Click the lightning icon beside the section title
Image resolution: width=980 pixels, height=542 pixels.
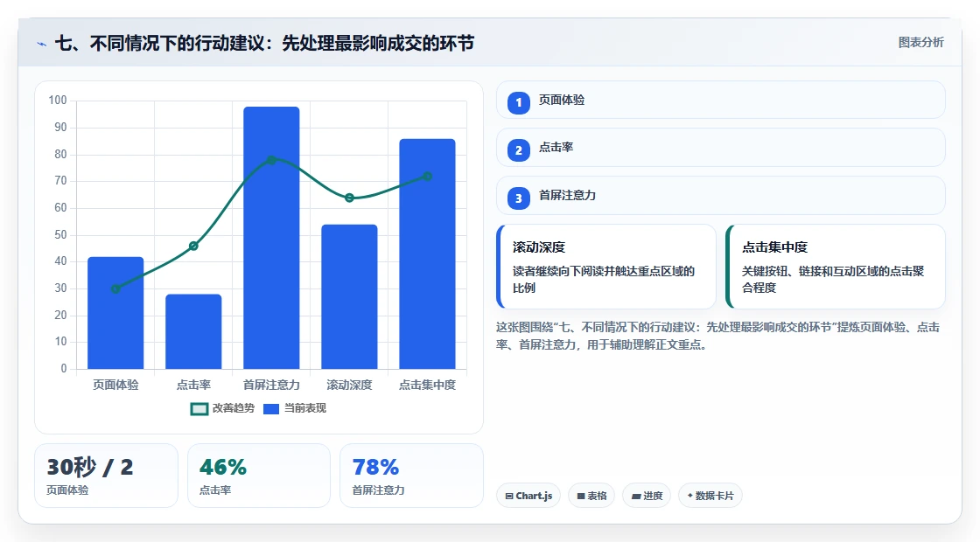coord(41,44)
